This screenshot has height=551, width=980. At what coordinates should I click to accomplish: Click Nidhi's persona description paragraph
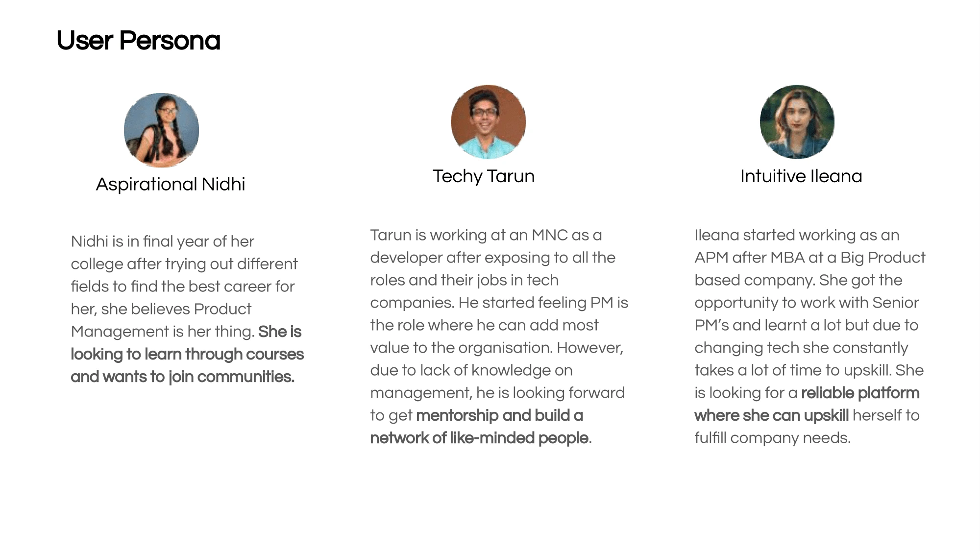click(187, 309)
